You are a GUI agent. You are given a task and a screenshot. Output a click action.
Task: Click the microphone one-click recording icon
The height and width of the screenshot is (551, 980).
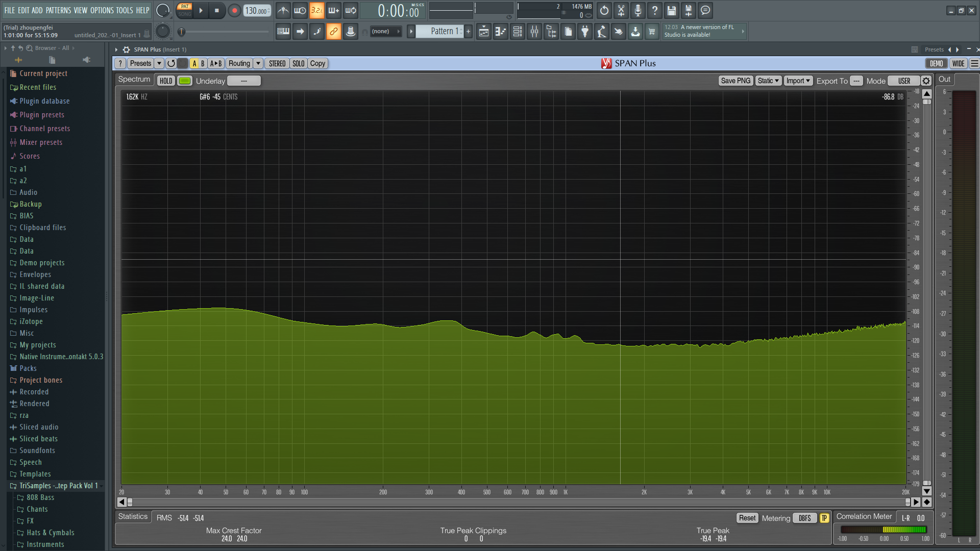638,10
